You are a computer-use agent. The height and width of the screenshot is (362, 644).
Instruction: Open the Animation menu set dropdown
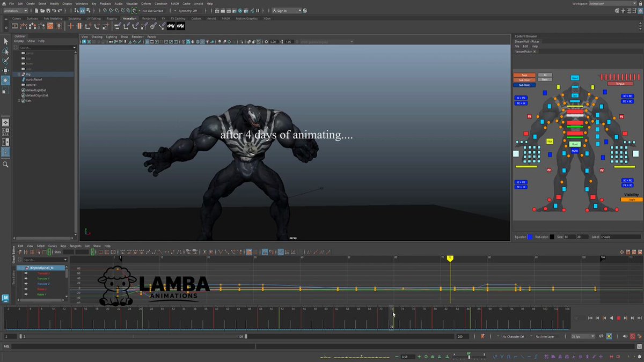15,11
